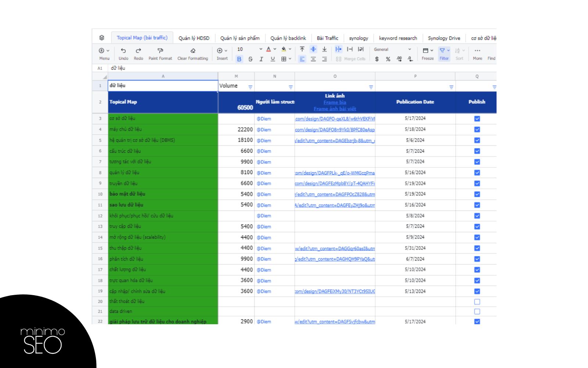Screen dimensions: 588x368
Task: Click the Undo arrow icon
Action: click(123, 51)
